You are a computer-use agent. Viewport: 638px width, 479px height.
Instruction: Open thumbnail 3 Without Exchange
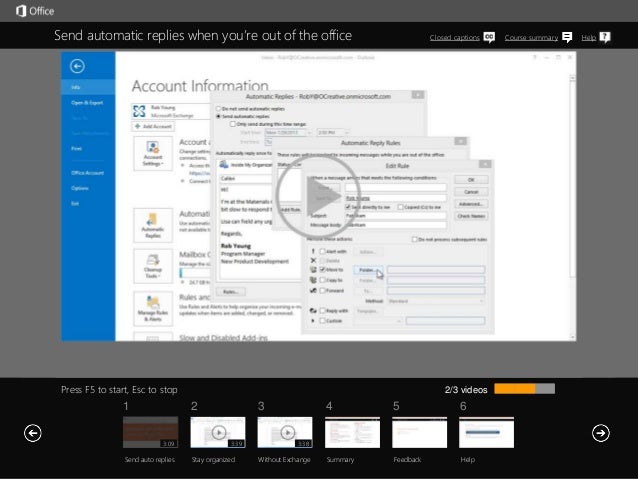285,432
